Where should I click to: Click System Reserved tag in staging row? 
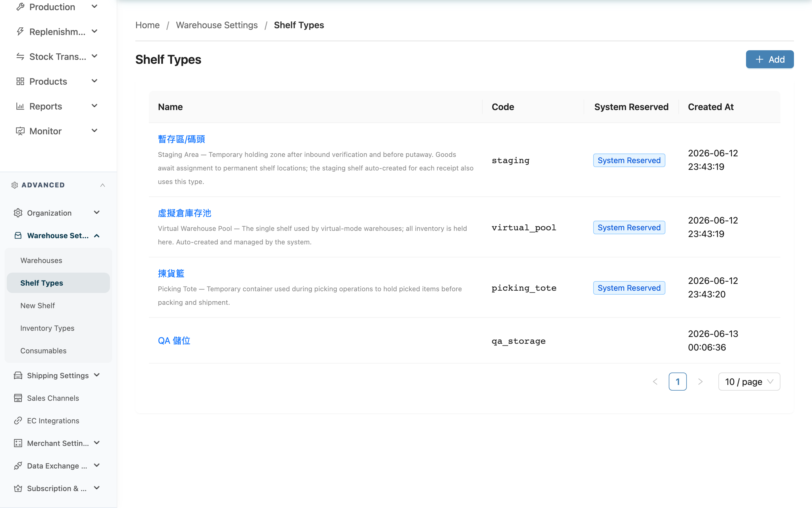(629, 160)
